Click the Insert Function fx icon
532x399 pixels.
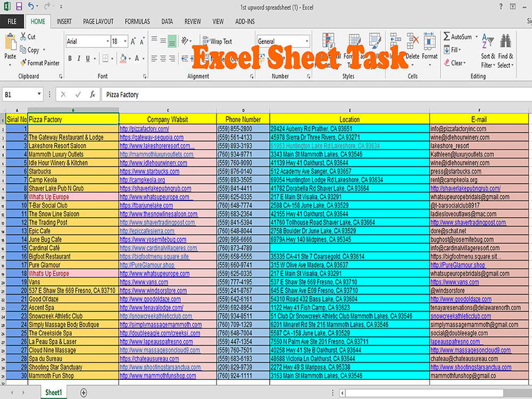coord(92,94)
